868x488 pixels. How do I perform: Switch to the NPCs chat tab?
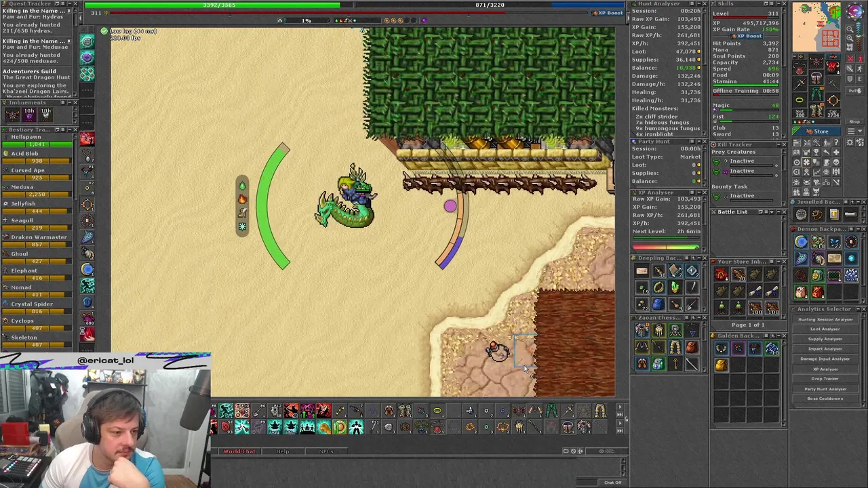(x=325, y=451)
